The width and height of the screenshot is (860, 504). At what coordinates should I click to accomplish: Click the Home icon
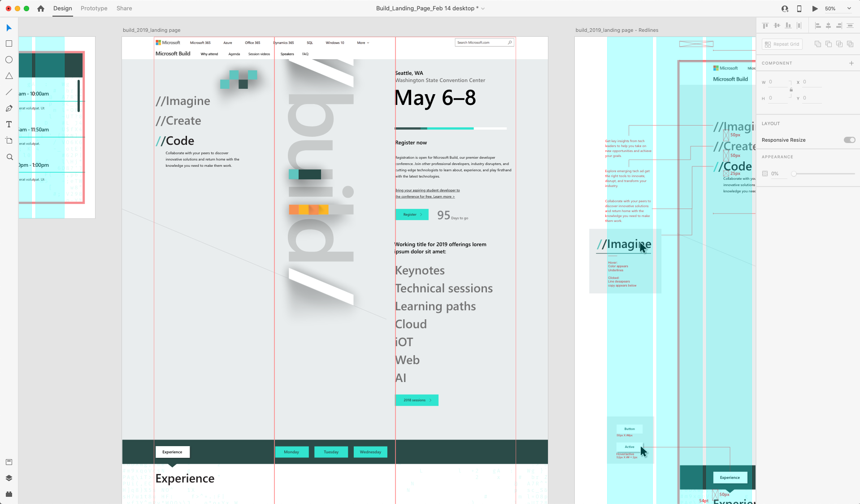[x=41, y=8]
